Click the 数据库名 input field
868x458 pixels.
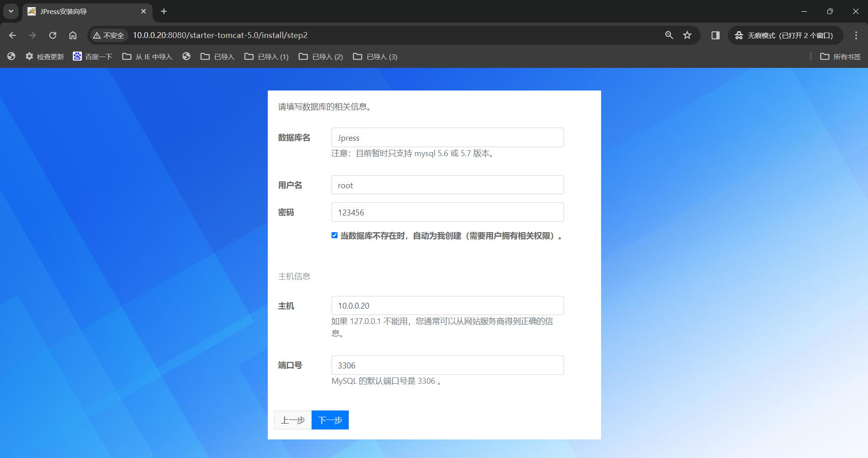(x=447, y=138)
